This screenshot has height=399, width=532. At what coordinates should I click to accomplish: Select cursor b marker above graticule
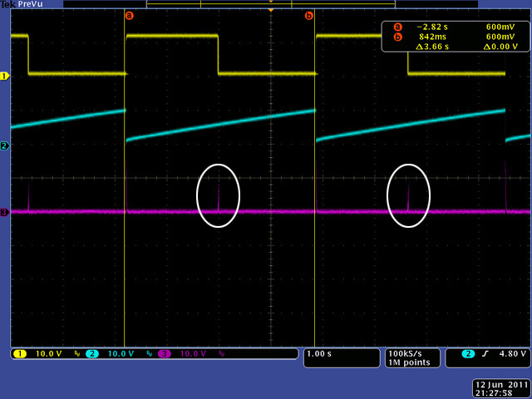309,15
